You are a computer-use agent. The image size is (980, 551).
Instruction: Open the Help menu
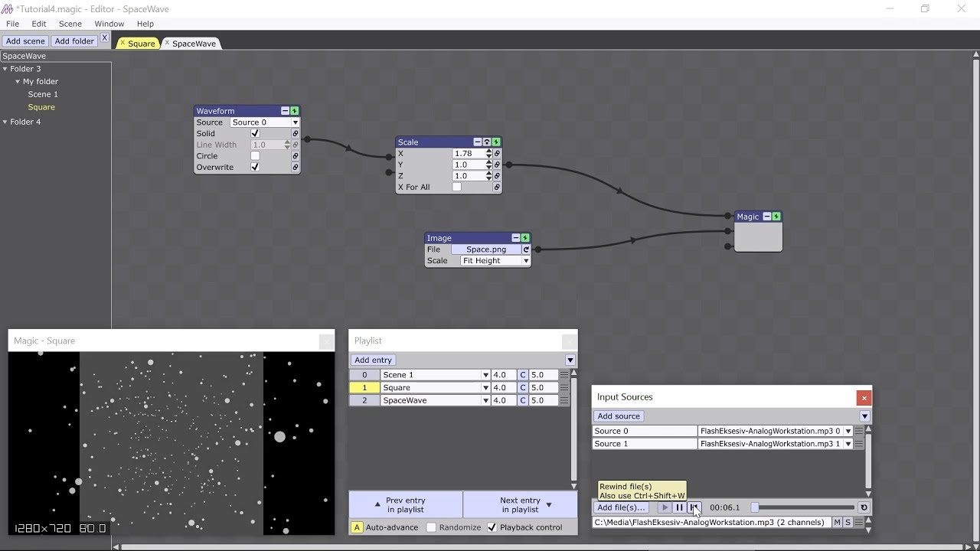coord(145,24)
